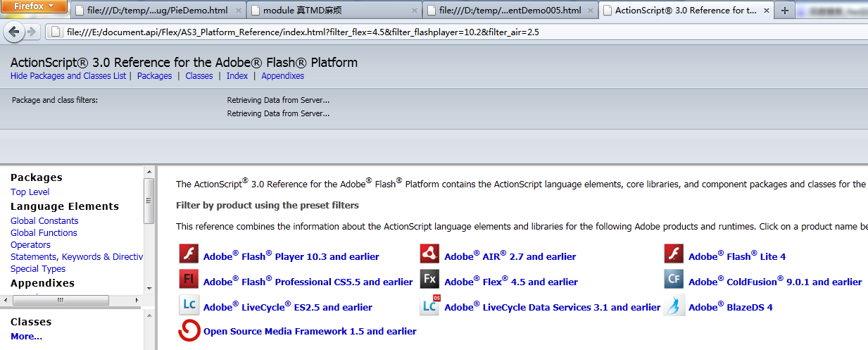The image size is (868, 350).
Task: Click the ColdFusion Cf product icon
Action: [x=674, y=280]
